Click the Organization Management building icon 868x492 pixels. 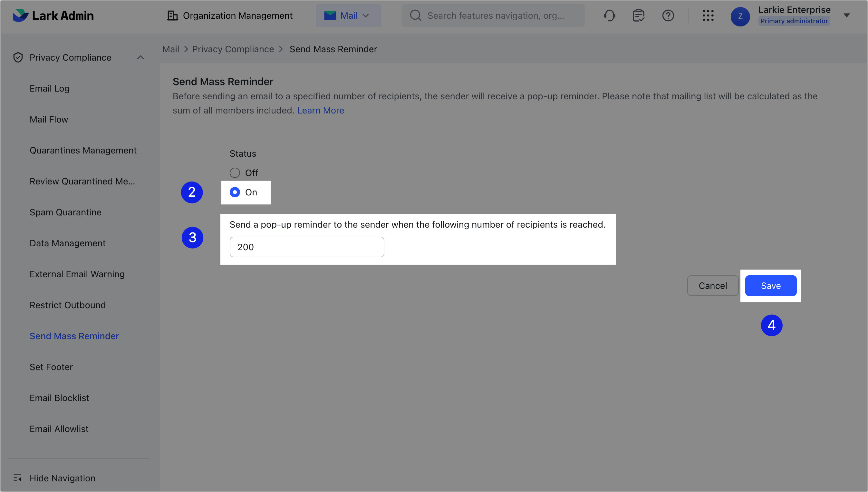tap(172, 15)
